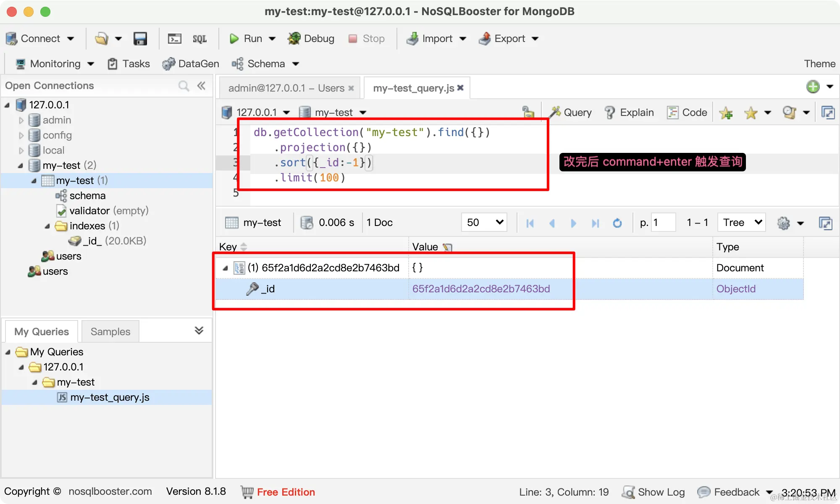Open page size 50 dropdown
The height and width of the screenshot is (504, 840).
point(484,223)
